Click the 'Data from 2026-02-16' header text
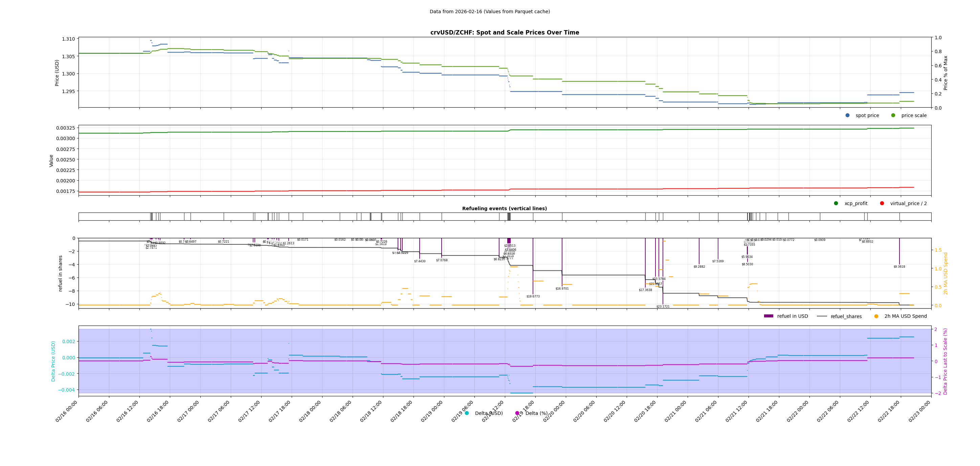Screen dimensions: 980x466 click(490, 12)
